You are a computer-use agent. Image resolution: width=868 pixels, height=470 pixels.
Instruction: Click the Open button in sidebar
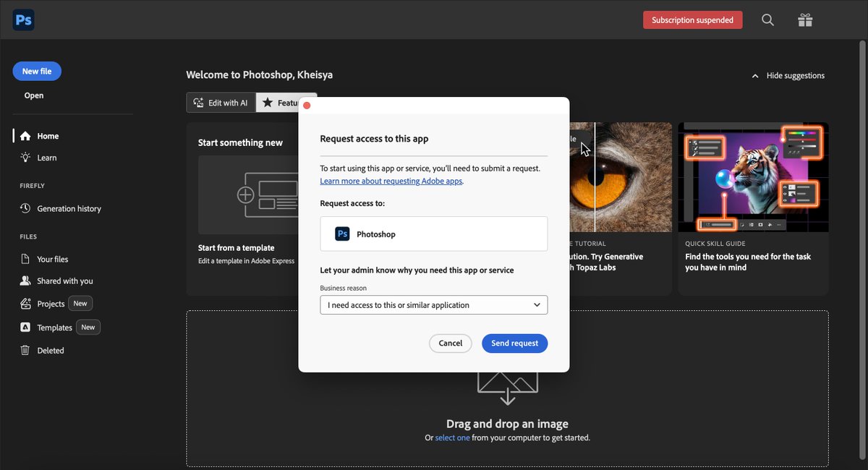[x=34, y=95]
